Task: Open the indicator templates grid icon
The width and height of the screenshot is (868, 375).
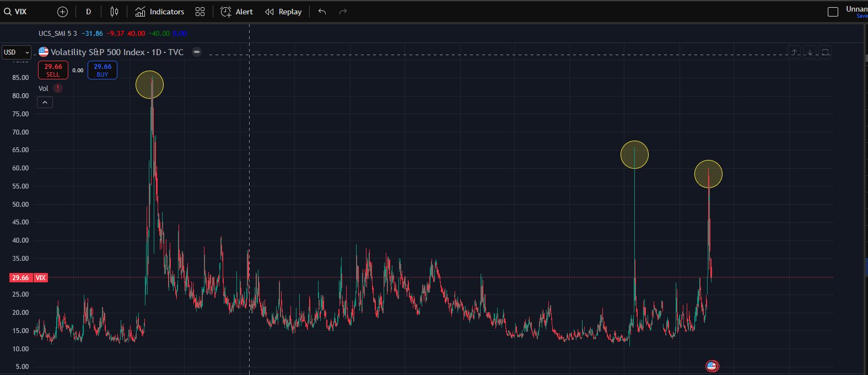Action: tap(200, 12)
